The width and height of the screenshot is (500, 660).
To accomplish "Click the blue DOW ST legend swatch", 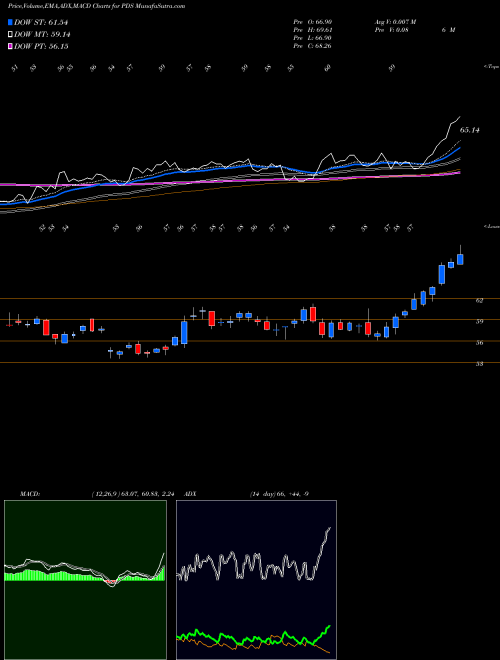I will pyautogui.click(x=11, y=22).
